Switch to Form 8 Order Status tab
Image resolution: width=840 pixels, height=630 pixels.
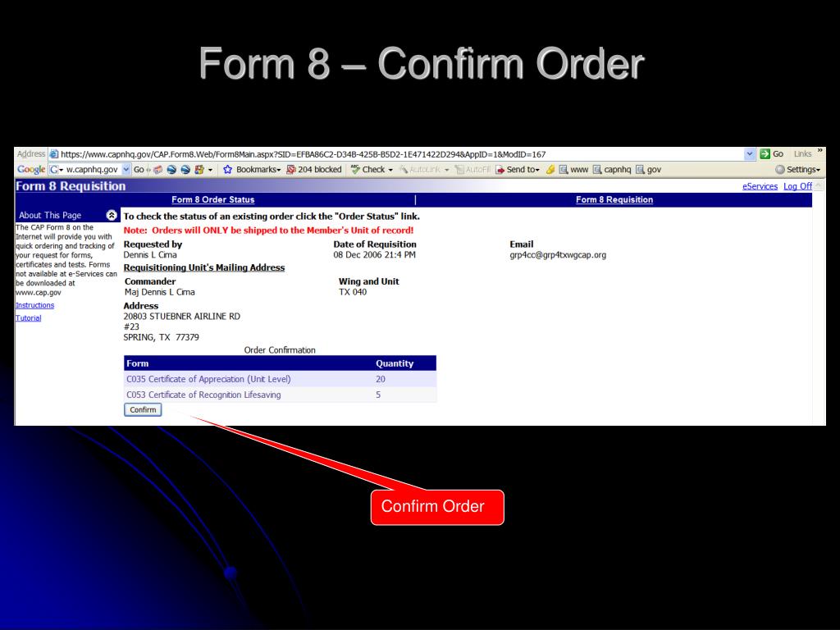212,200
